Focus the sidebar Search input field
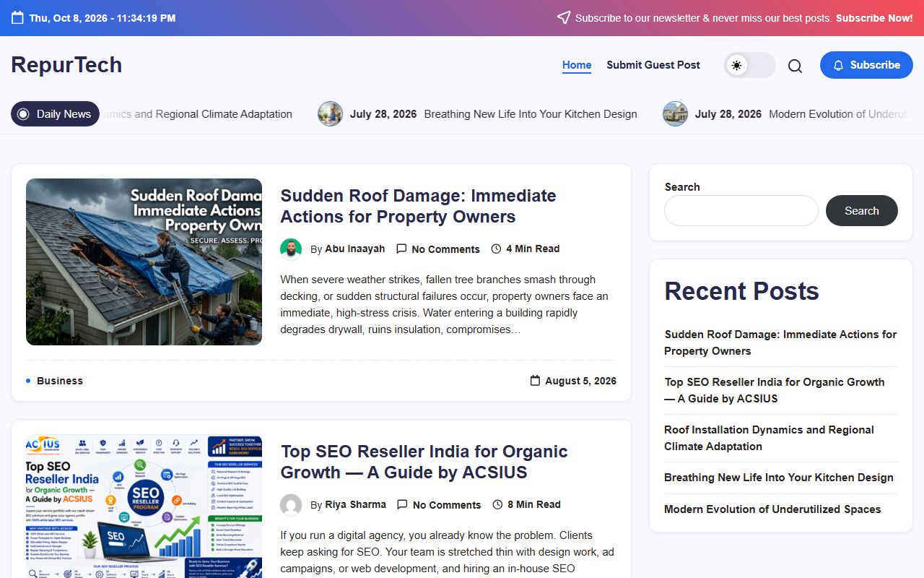Screen dimensions: 924x578 (x=741, y=211)
